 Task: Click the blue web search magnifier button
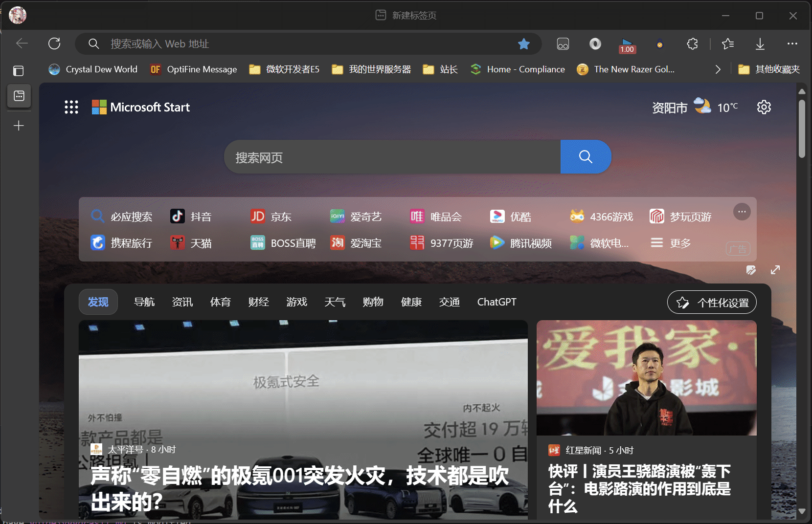pyautogui.click(x=586, y=157)
